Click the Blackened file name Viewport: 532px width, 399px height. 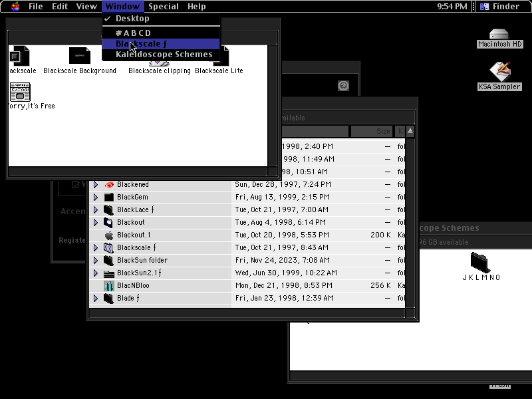[133, 185]
